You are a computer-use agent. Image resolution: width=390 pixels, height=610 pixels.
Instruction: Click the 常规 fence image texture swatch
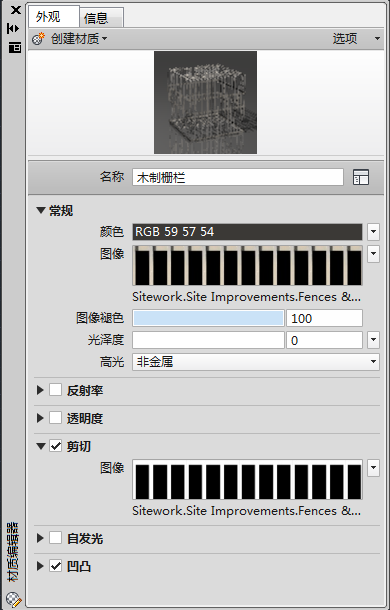247,265
